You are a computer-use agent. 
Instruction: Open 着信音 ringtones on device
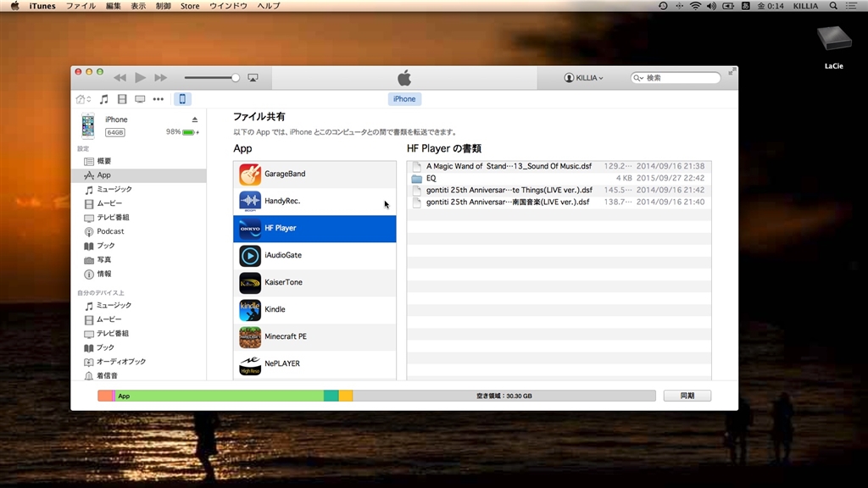[x=138, y=375]
